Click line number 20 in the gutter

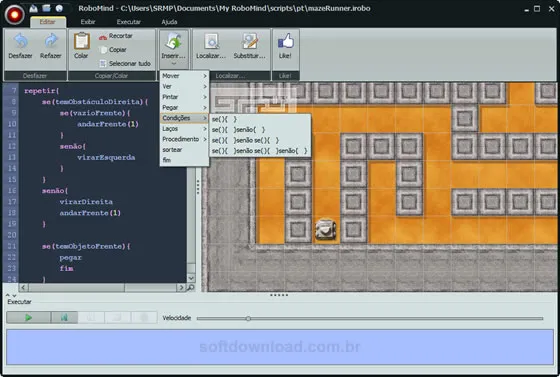pyautogui.click(x=12, y=235)
